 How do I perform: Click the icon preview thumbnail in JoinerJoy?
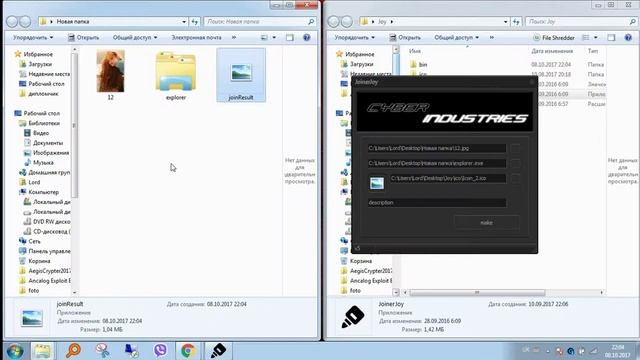[x=377, y=183]
